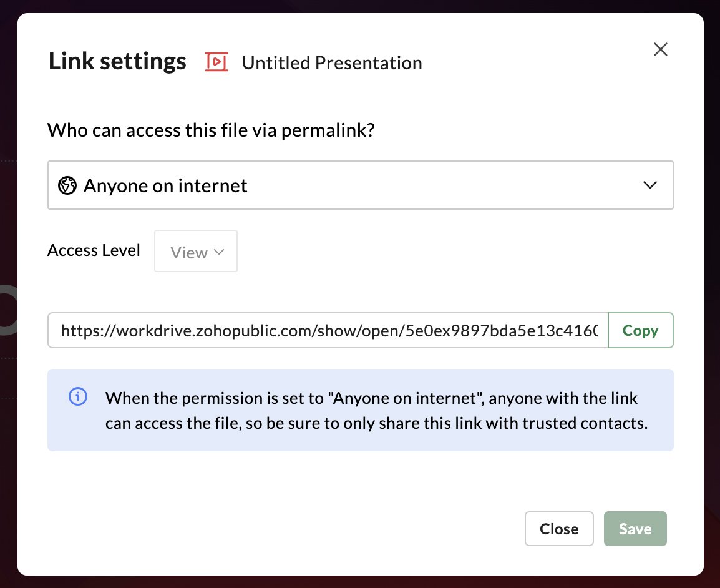Click the Untitled Presentation file name
The image size is (720, 588).
point(331,63)
